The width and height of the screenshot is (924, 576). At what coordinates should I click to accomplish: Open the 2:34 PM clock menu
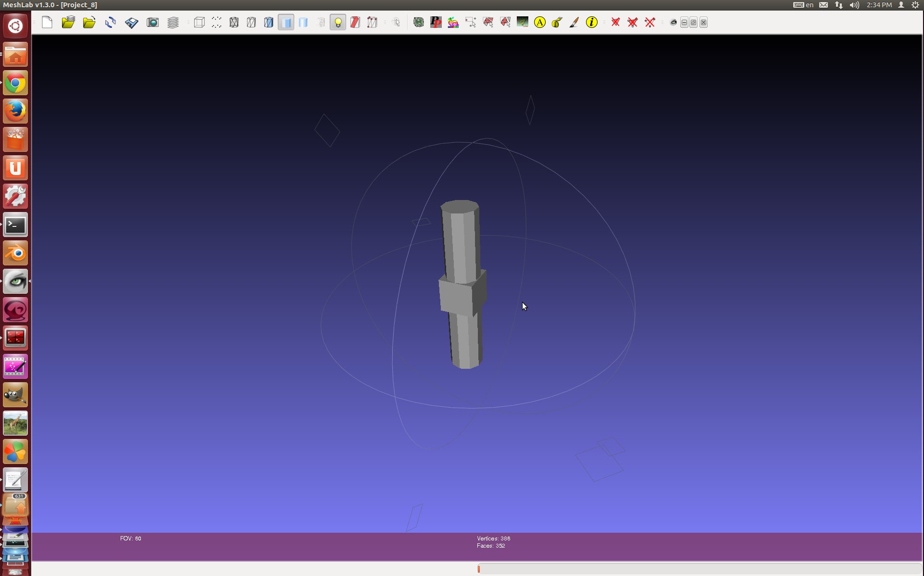(x=879, y=5)
